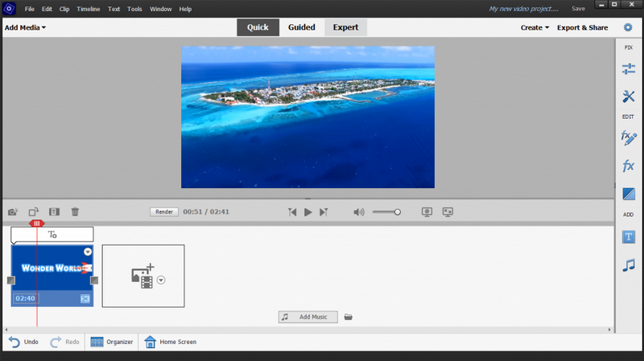Viewport: 644px width, 361px height.
Task: Open the File menu
Action: (x=30, y=9)
